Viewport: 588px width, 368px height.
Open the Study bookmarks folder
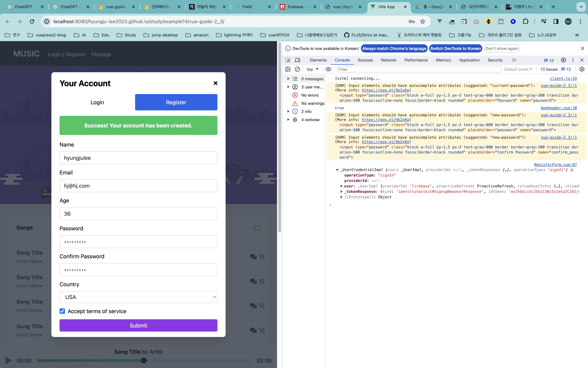[126, 35]
